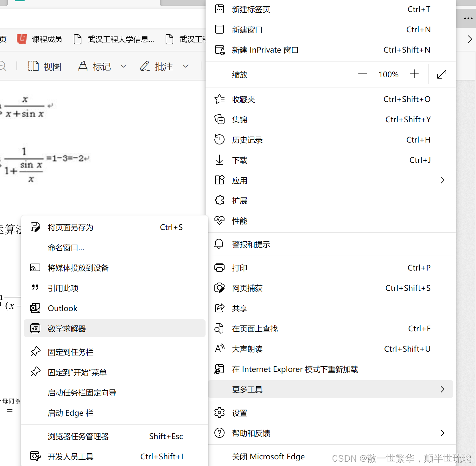Choose 启动任务栏固定向导

[115, 393]
